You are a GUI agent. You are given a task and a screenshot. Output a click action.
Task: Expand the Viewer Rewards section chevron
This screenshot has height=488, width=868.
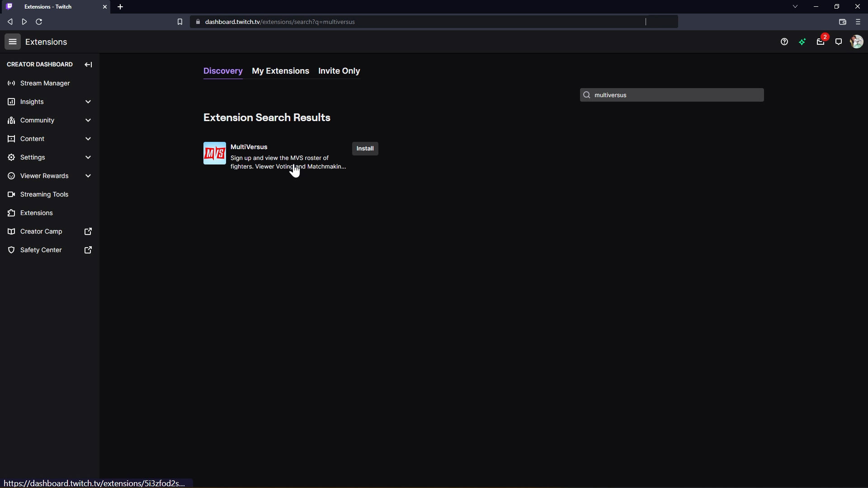88,176
